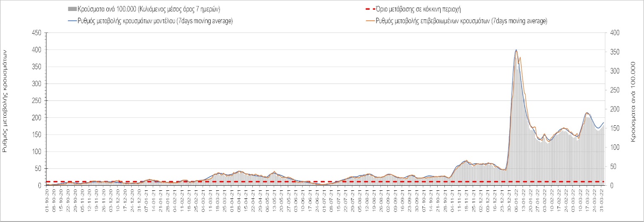This screenshot has height=222, width=644.
Task: Select the 'Όριο μετάβασης σε κόκκινη περιοχή' legend entry
Action: coord(428,9)
